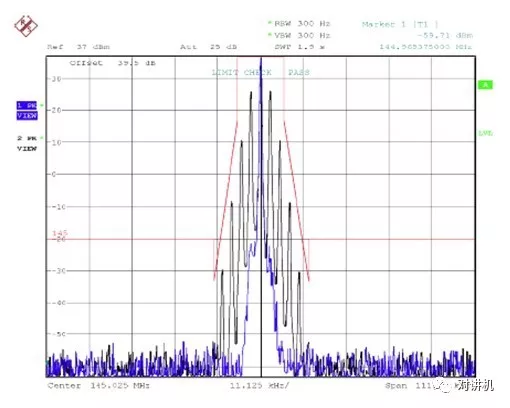Click the Ref 37 dBm level label
Viewport: 510px width, 408px height.
click(x=78, y=47)
